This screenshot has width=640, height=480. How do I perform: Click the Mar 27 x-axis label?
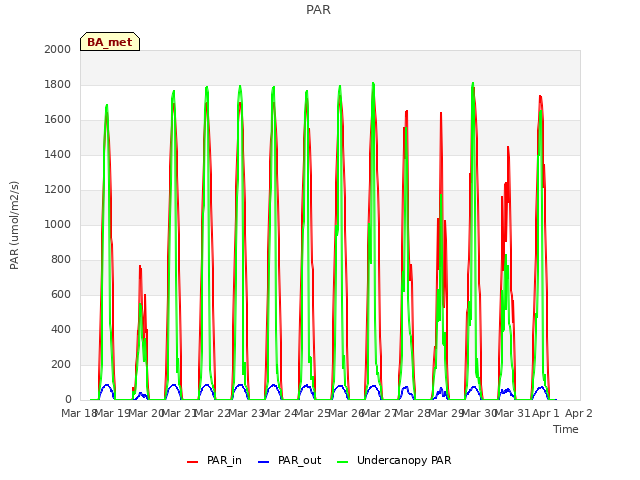(379, 413)
